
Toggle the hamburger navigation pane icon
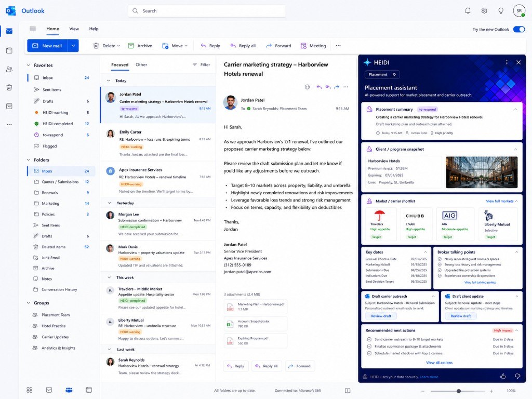pyautogui.click(x=33, y=29)
